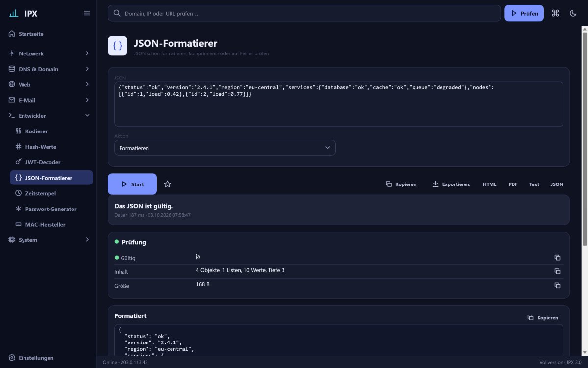Image resolution: width=588 pixels, height=368 pixels.
Task: Click the Start button
Action: coord(132,184)
